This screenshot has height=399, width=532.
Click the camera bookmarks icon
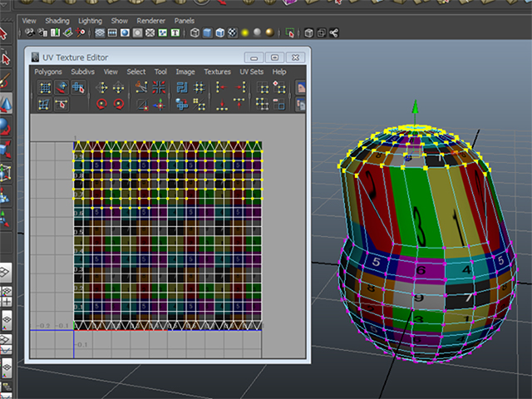(x=55, y=33)
